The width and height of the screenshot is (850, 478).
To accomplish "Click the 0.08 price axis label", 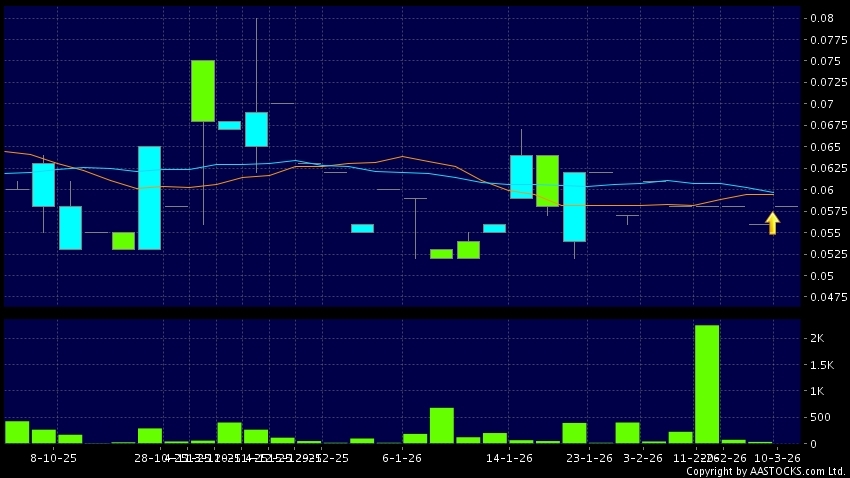I will pyautogui.click(x=822, y=19).
